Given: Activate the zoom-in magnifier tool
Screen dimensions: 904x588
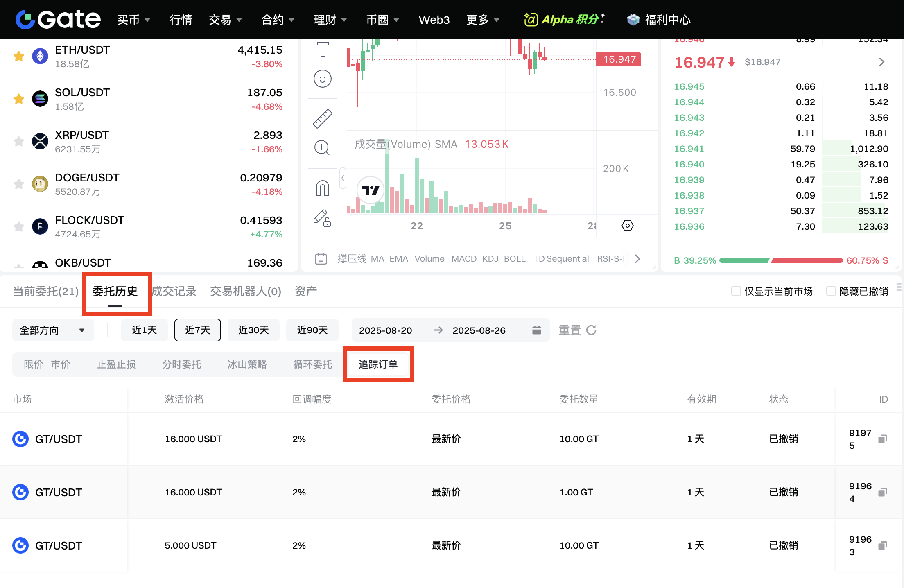Looking at the screenshot, I should (x=322, y=147).
